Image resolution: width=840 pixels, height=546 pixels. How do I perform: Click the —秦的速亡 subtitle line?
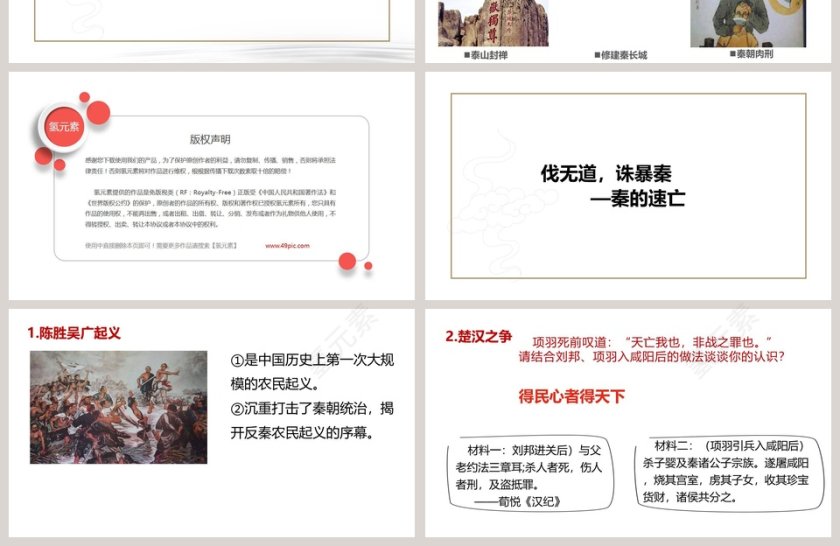tap(638, 198)
